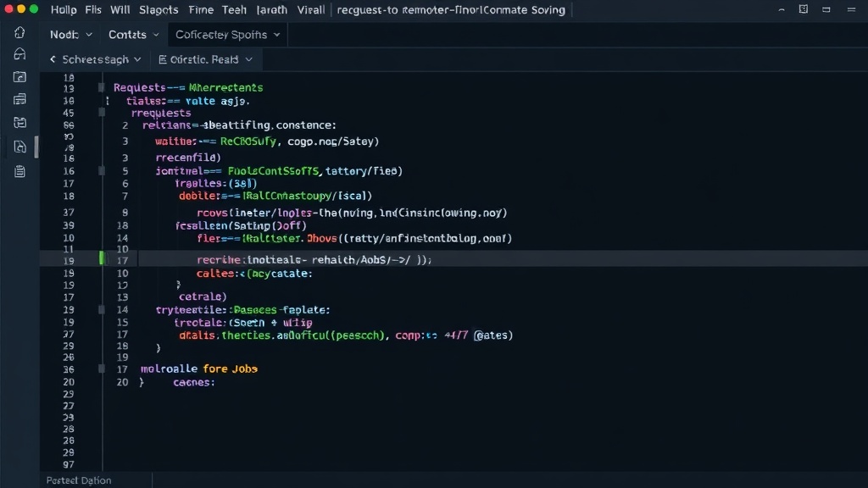This screenshot has width=868, height=488.
Task: Click the title bar hamburger lines icon
Action: [851, 9]
